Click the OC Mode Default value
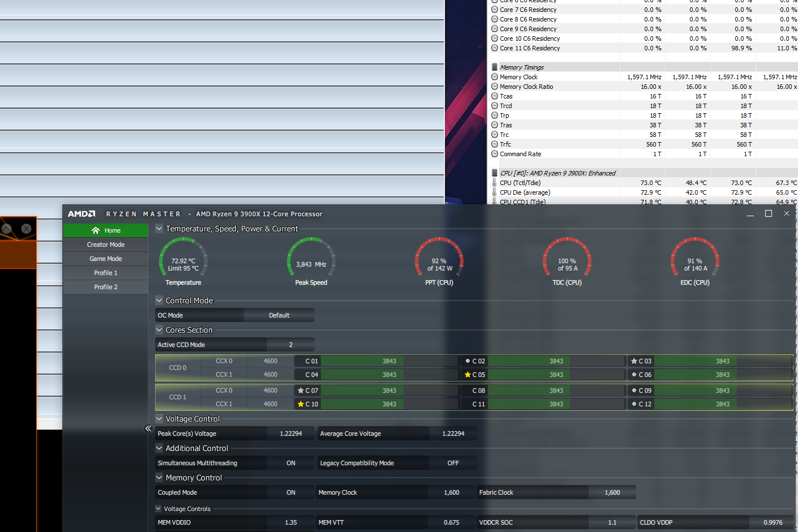This screenshot has height=532, width=798. 279,315
